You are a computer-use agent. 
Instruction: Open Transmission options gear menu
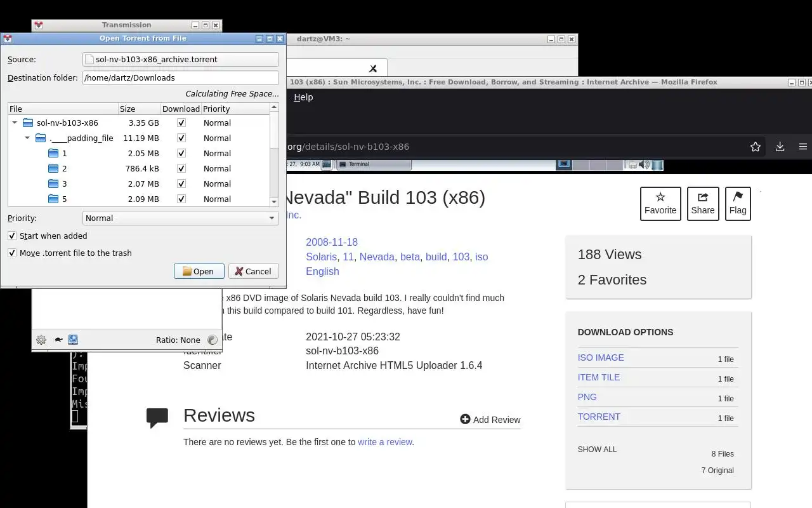pyautogui.click(x=41, y=340)
